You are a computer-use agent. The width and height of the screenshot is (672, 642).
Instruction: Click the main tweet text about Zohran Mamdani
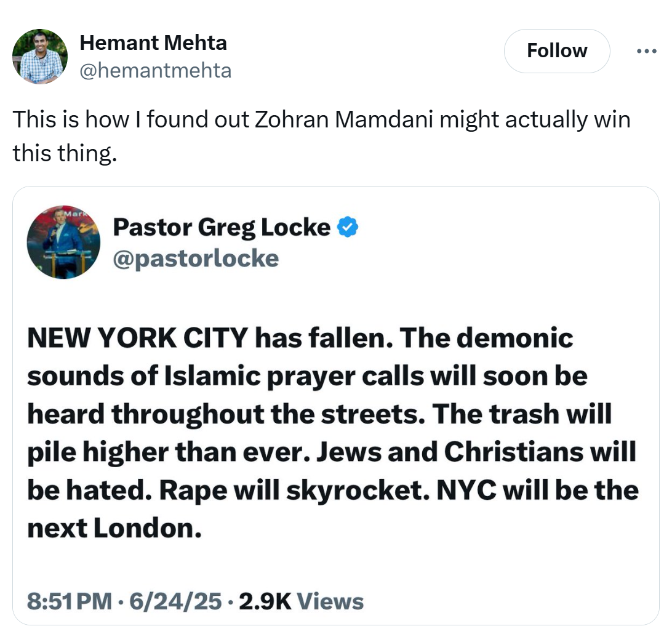[x=321, y=136]
